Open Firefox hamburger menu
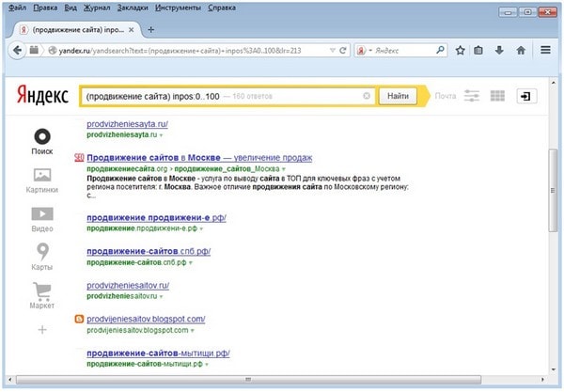This screenshot has height=392, width=564. (x=545, y=50)
